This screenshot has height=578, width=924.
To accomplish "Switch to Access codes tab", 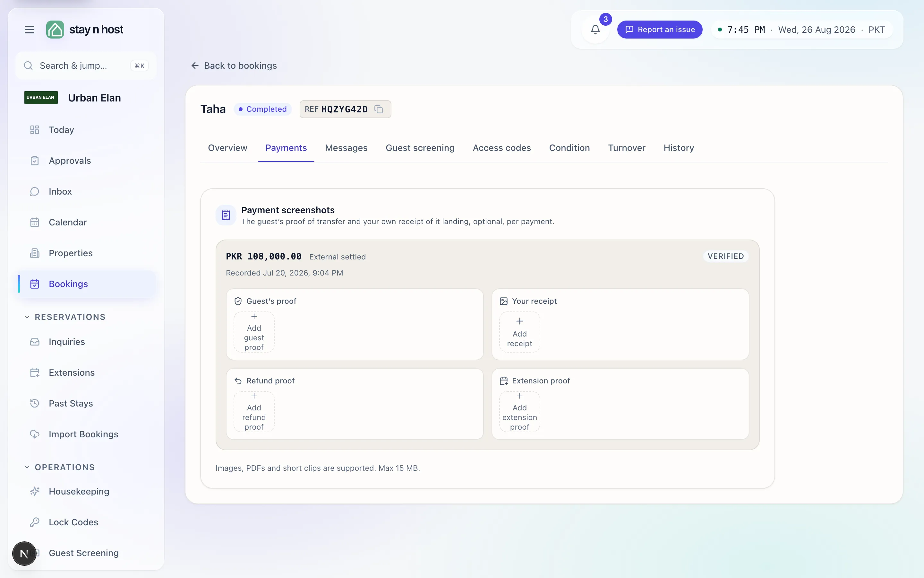I will click(x=502, y=148).
